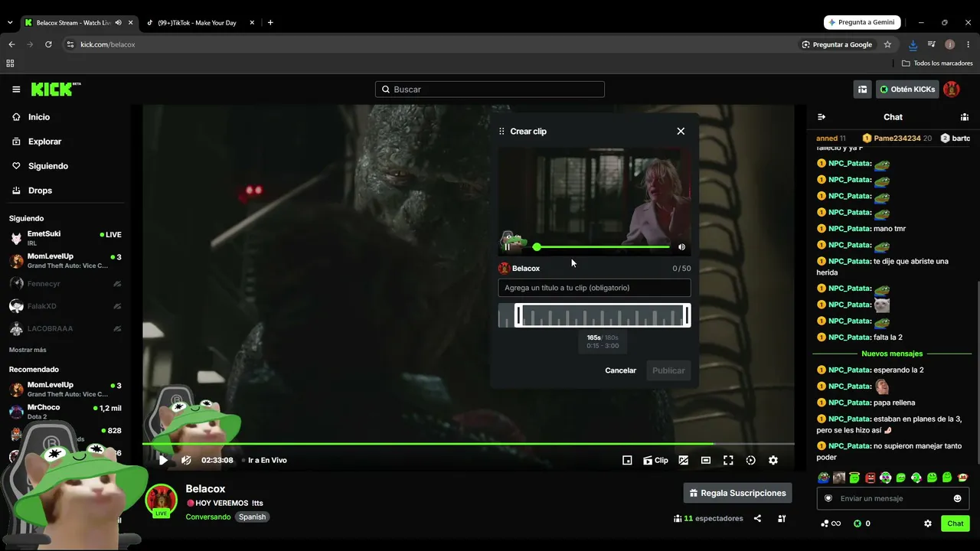Click Regala Suscripciones button
The width and height of the screenshot is (980, 551).
737,493
